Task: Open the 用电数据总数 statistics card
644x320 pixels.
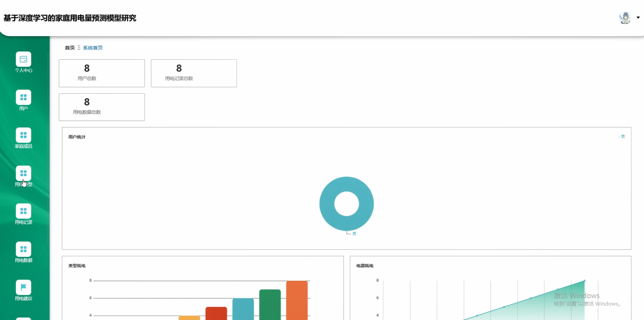Action: click(x=102, y=107)
